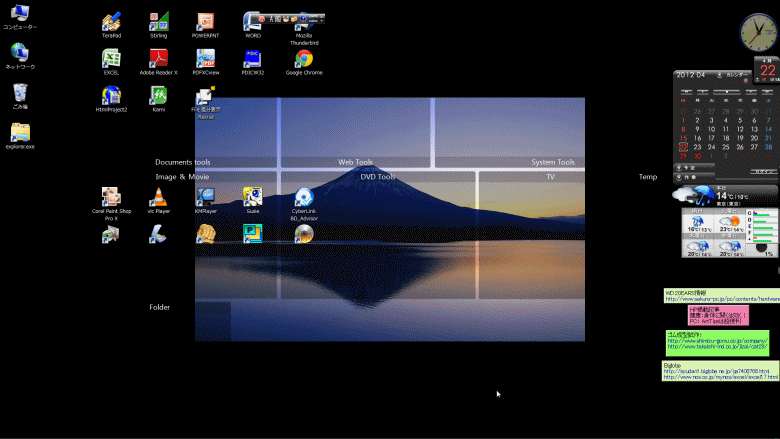Launch Stirling from the desktop
This screenshot has height=439, width=780.
158,22
